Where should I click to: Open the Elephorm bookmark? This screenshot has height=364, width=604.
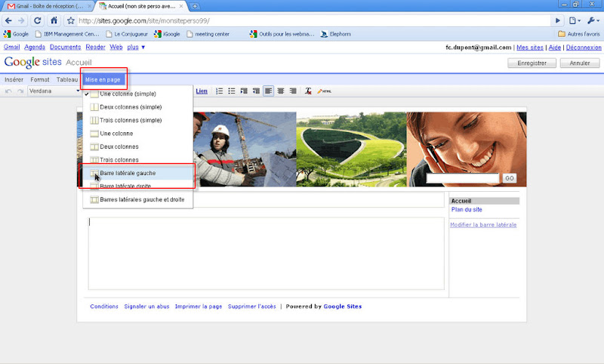tap(335, 34)
